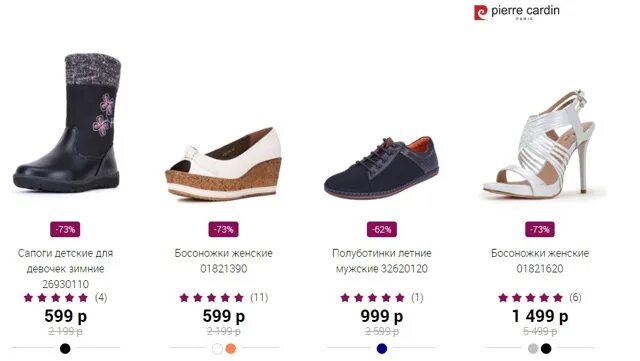The height and width of the screenshot is (361, 640).
Task: Open the white high-heel sandal image
Action: pyautogui.click(x=540, y=144)
